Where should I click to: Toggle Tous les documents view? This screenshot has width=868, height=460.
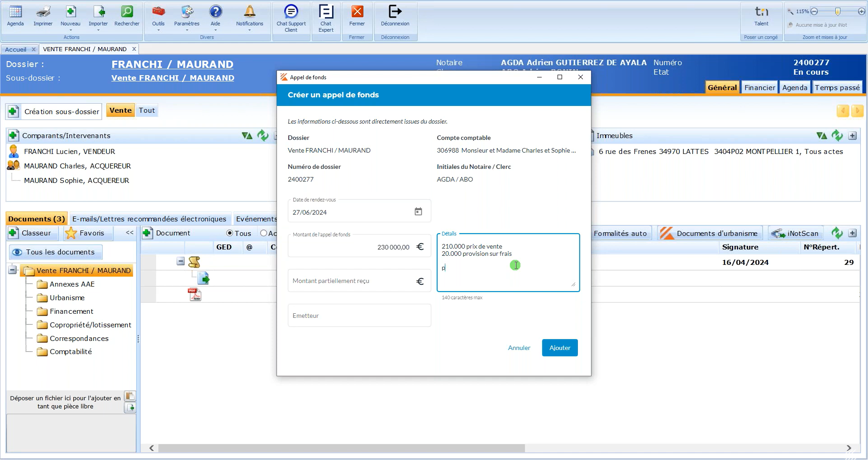click(x=55, y=252)
